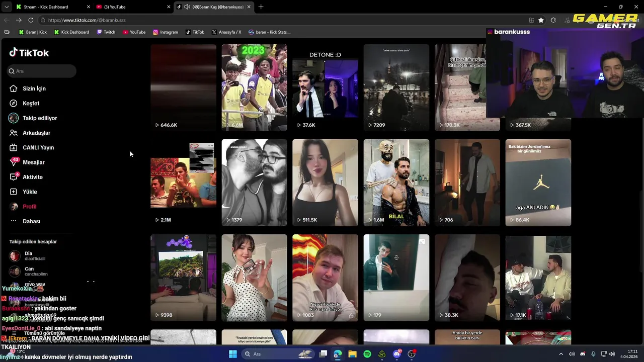This screenshot has width=644, height=362.
Task: Close the YouTube browser tab
Action: [x=169, y=7]
